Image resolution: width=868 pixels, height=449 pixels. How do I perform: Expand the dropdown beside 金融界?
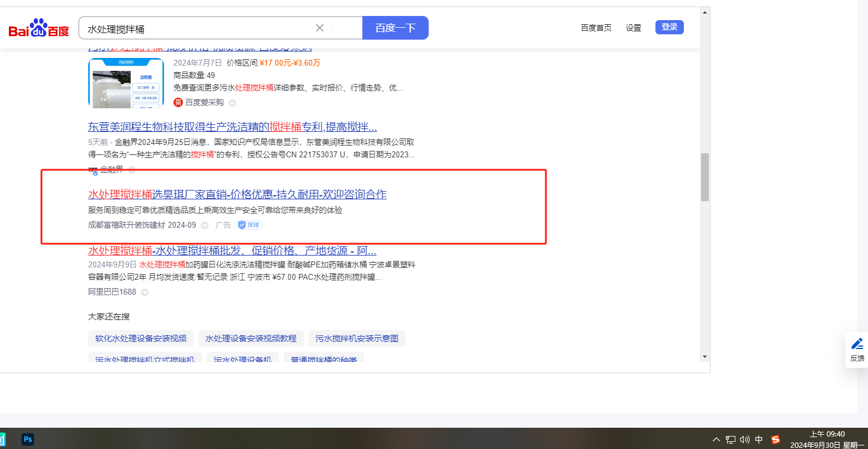(131, 170)
